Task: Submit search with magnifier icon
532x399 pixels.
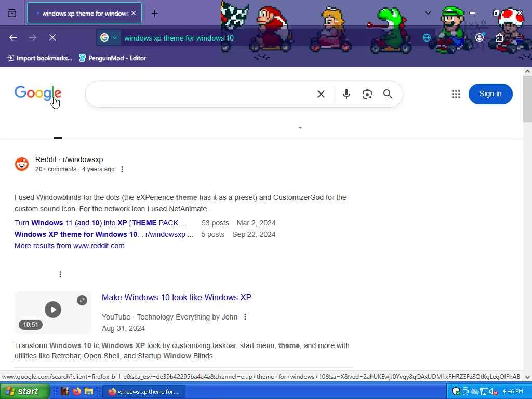Action: point(388,94)
